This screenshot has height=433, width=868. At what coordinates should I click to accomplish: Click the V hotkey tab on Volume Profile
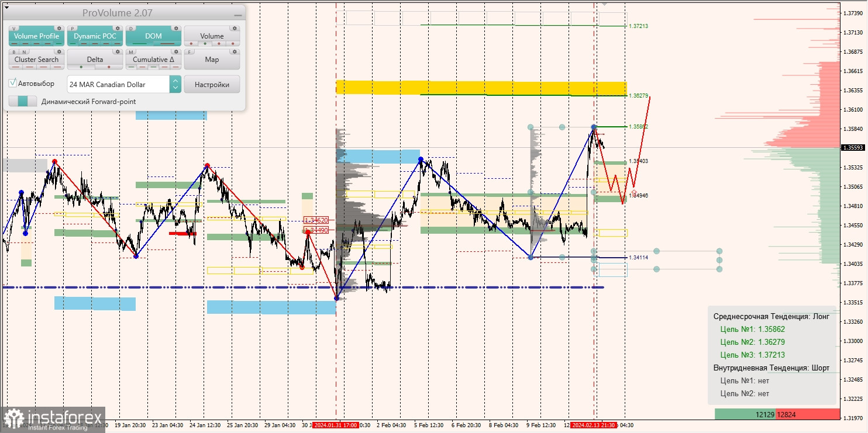pyautogui.click(x=15, y=28)
